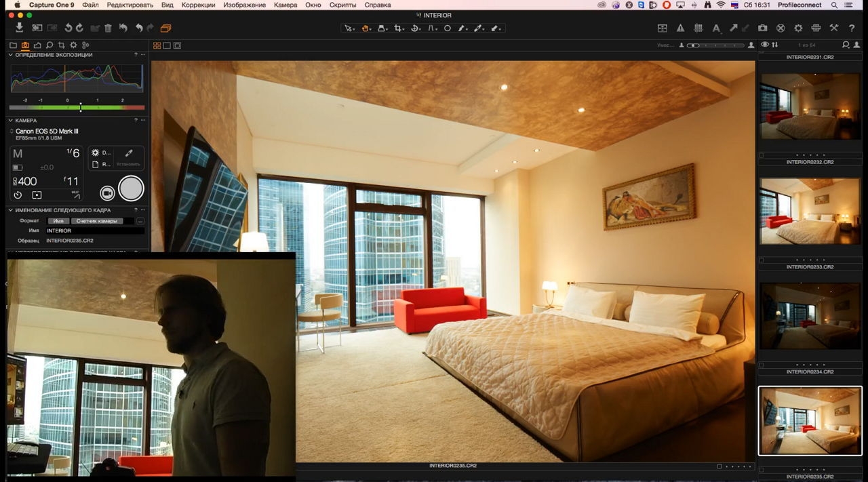Click the annotations A text icon
Screen dimensions: 868x482
pyautogui.click(x=716, y=28)
